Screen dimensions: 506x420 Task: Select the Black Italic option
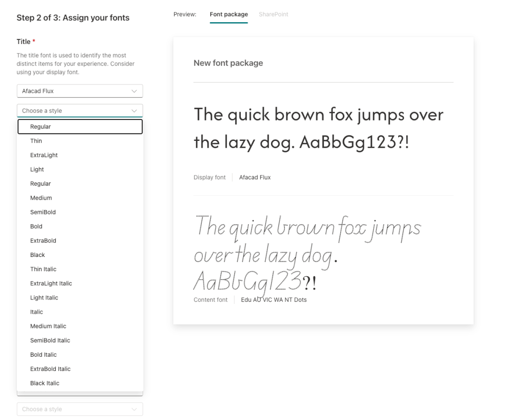pyautogui.click(x=45, y=383)
